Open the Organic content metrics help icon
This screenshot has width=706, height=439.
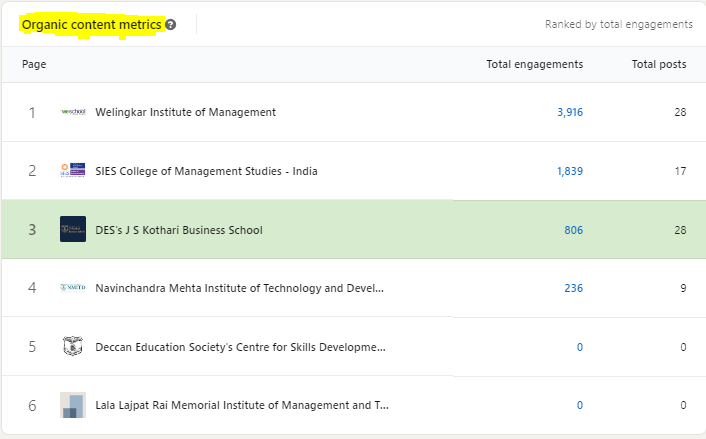171,25
